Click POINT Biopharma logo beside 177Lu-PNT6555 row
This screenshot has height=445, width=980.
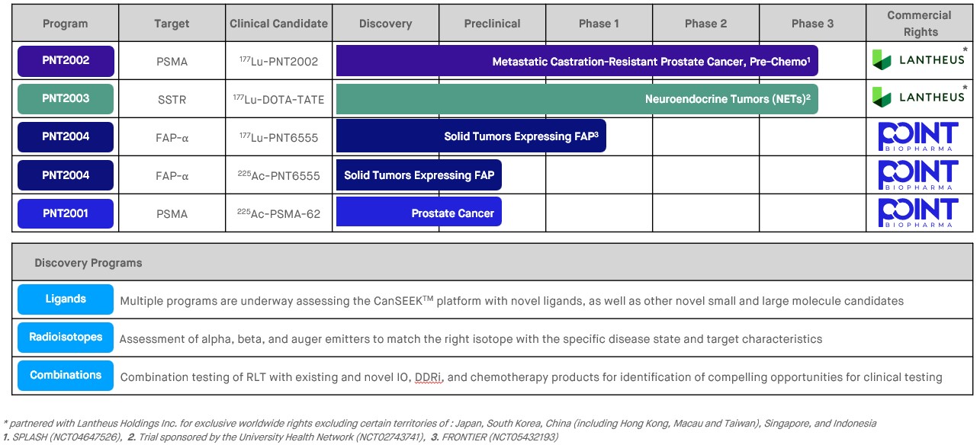point(918,136)
